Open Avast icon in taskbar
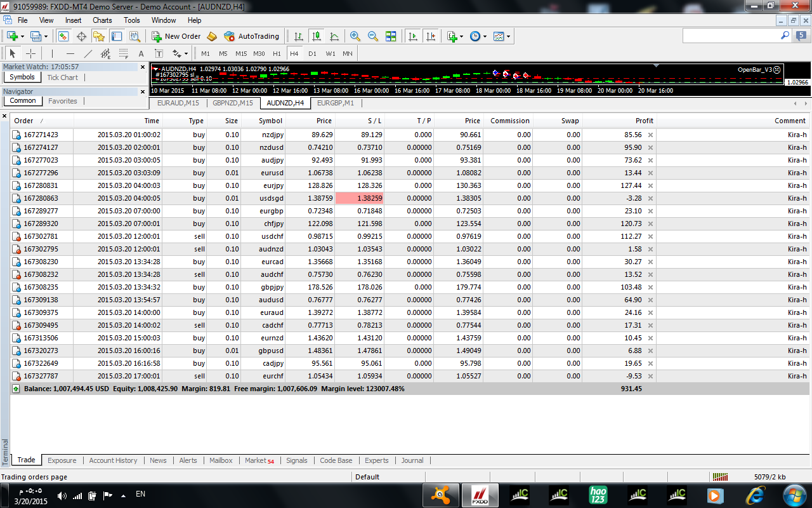This screenshot has width=812, height=508. tap(440, 495)
